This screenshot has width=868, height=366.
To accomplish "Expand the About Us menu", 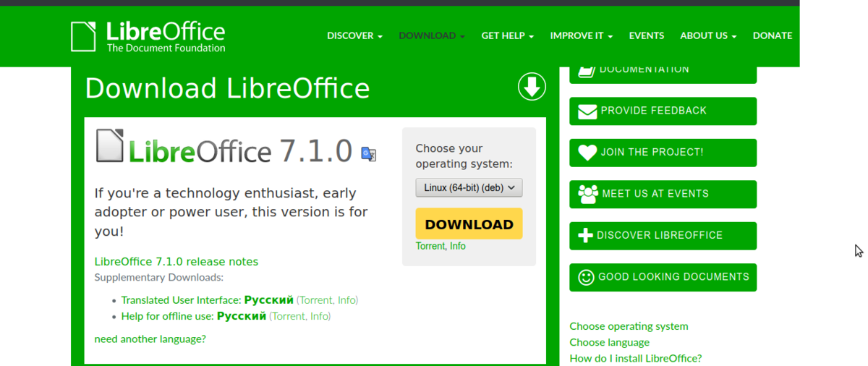I will point(708,35).
